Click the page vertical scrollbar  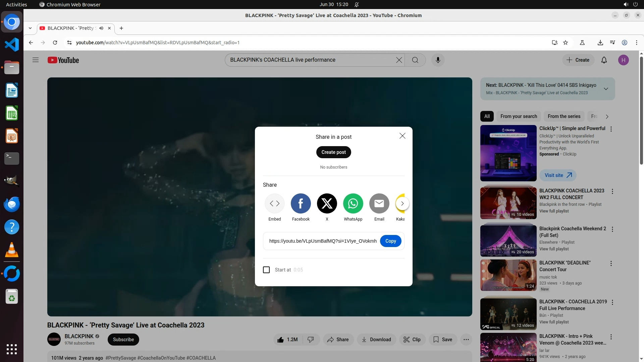(x=641, y=111)
